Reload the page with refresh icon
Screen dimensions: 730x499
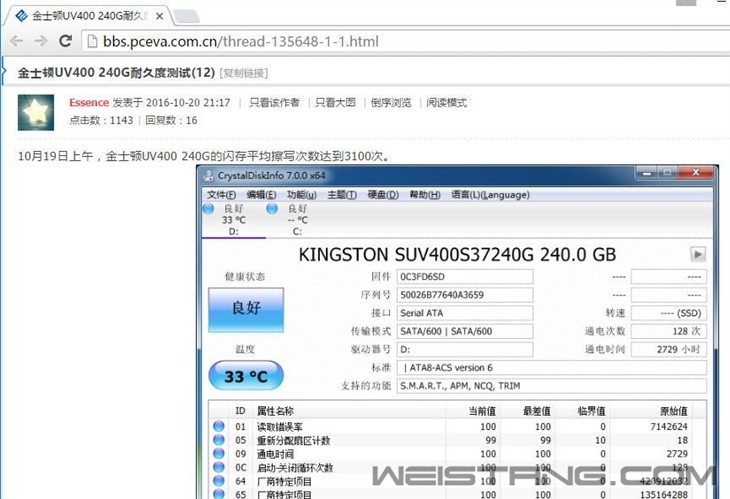(x=65, y=41)
